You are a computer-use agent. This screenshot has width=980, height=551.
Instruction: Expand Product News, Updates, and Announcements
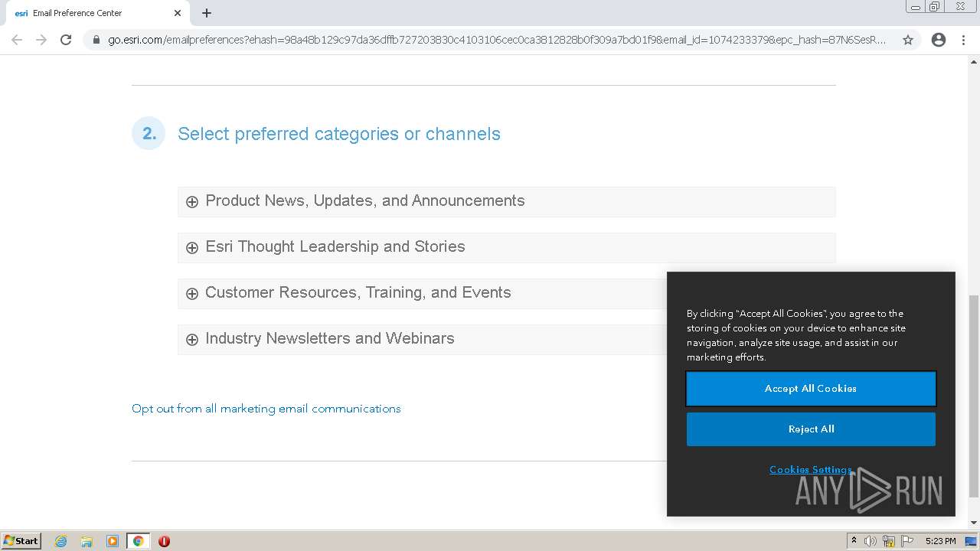click(192, 202)
